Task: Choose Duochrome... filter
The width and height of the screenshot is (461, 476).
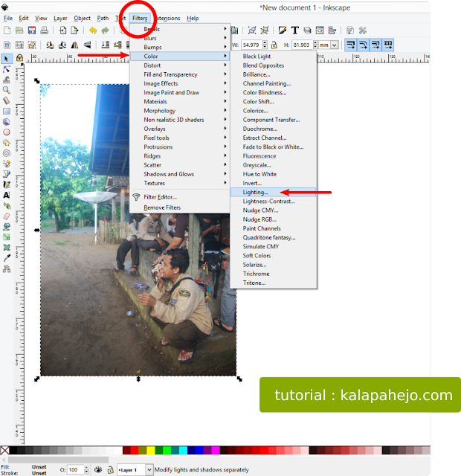Action: (x=273, y=129)
